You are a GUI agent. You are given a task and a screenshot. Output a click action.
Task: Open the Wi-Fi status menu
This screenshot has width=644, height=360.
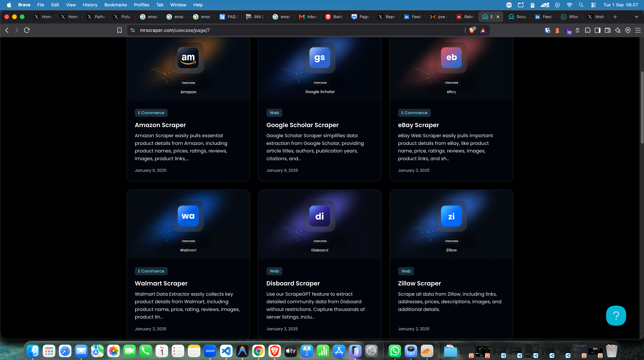click(x=569, y=5)
